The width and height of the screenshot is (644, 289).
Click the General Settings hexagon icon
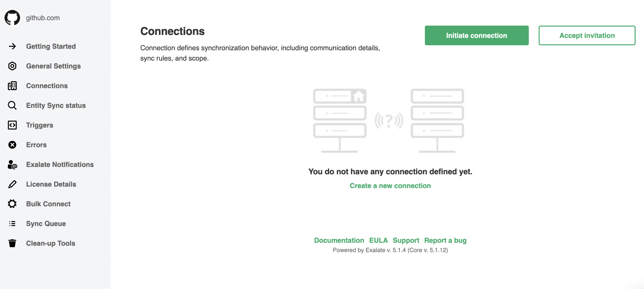point(12,66)
